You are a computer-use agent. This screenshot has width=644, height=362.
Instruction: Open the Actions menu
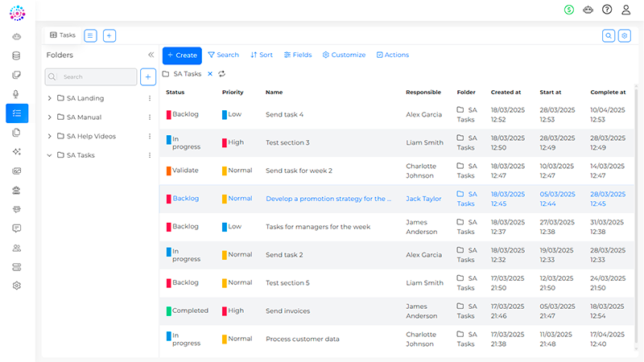pyautogui.click(x=393, y=55)
